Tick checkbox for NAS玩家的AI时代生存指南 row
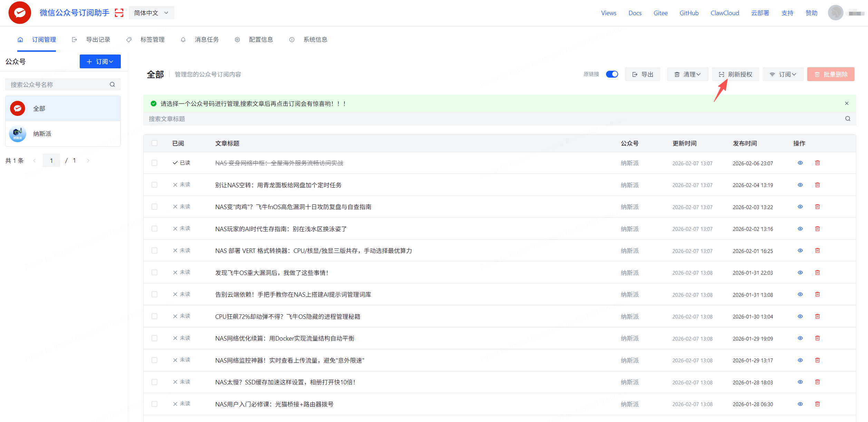Viewport: 868px width, 422px height. (154, 229)
